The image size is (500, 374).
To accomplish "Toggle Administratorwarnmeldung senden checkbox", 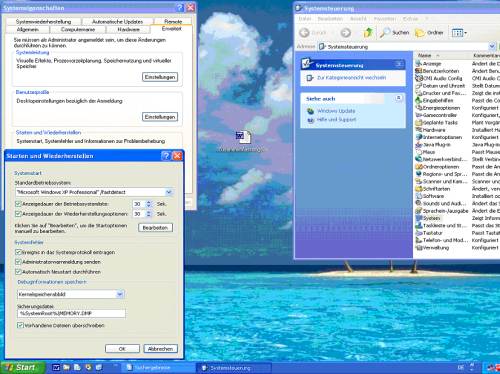I will (x=18, y=262).
